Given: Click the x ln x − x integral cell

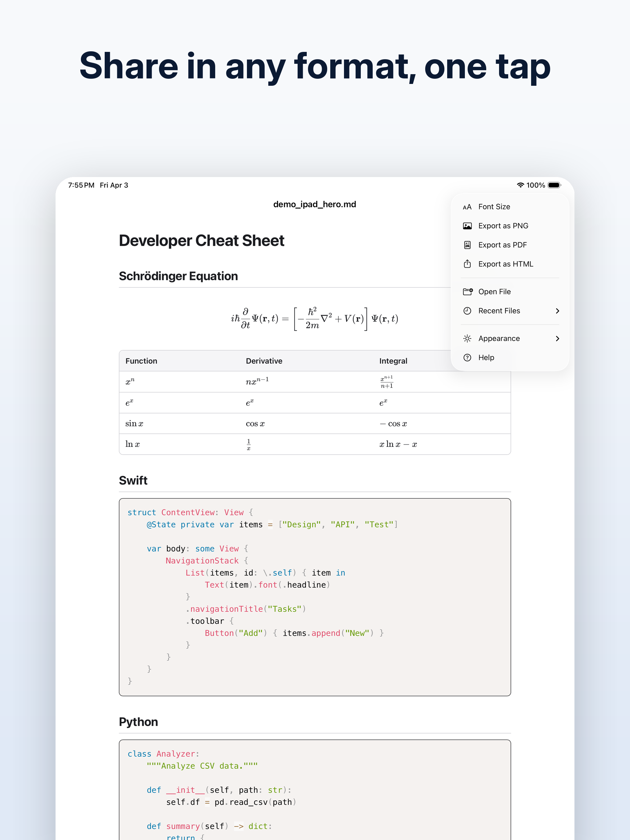Looking at the screenshot, I should (398, 444).
